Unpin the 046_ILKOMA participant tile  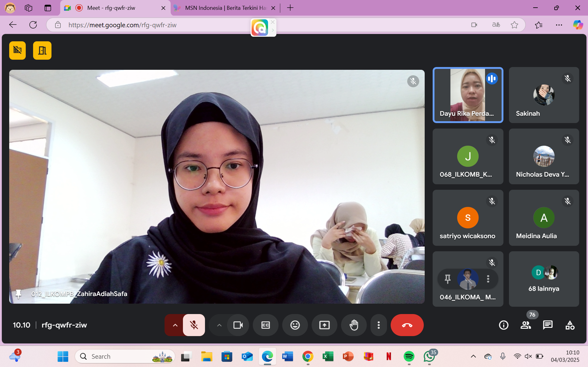pos(448,279)
